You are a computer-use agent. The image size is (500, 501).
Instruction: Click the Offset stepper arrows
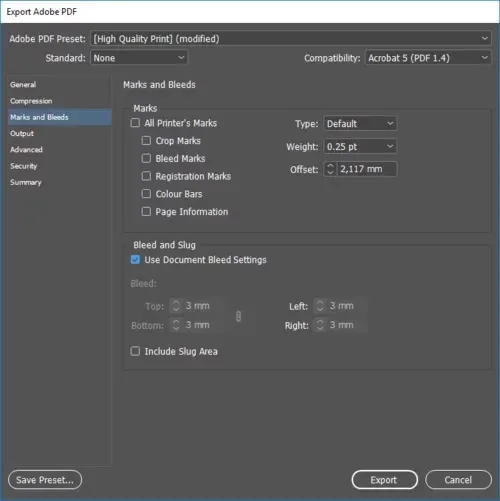click(x=330, y=169)
